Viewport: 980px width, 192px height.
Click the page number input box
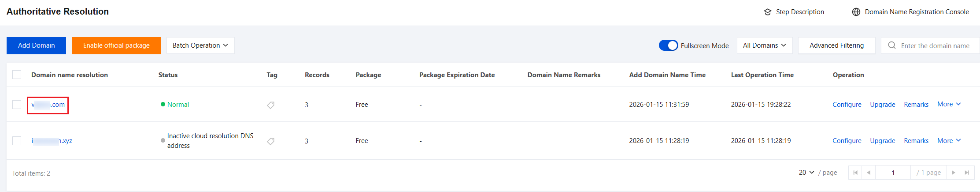tap(893, 173)
